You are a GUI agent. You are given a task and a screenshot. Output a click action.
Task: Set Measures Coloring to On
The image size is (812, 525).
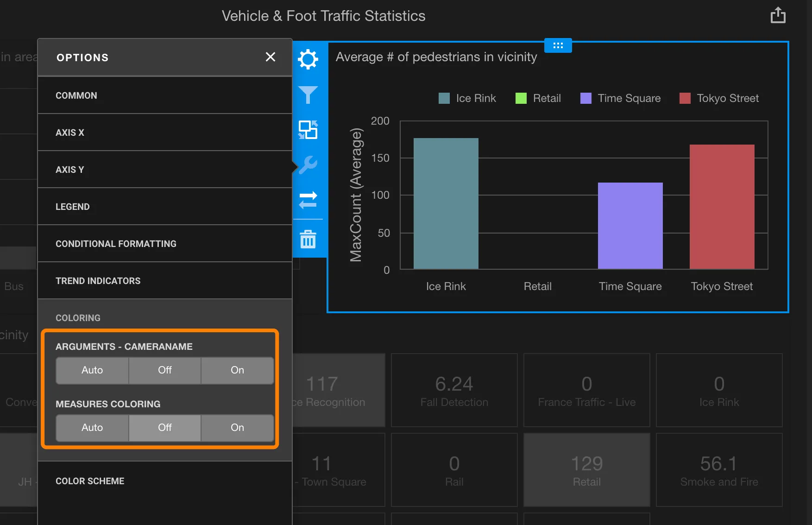(x=237, y=428)
